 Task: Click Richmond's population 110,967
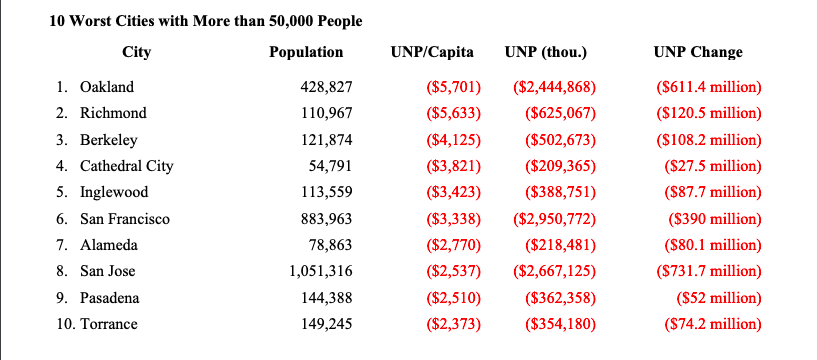tap(326, 113)
